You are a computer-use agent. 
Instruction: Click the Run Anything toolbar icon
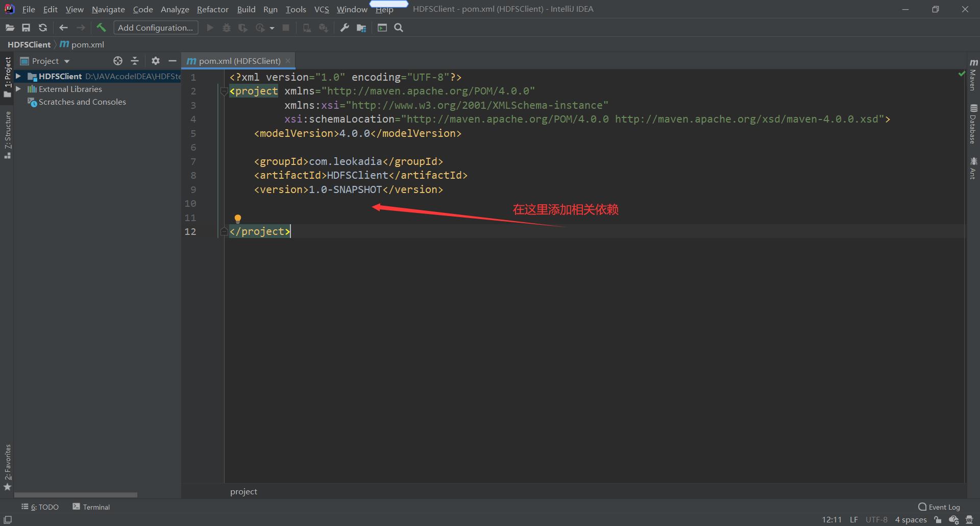(x=382, y=28)
